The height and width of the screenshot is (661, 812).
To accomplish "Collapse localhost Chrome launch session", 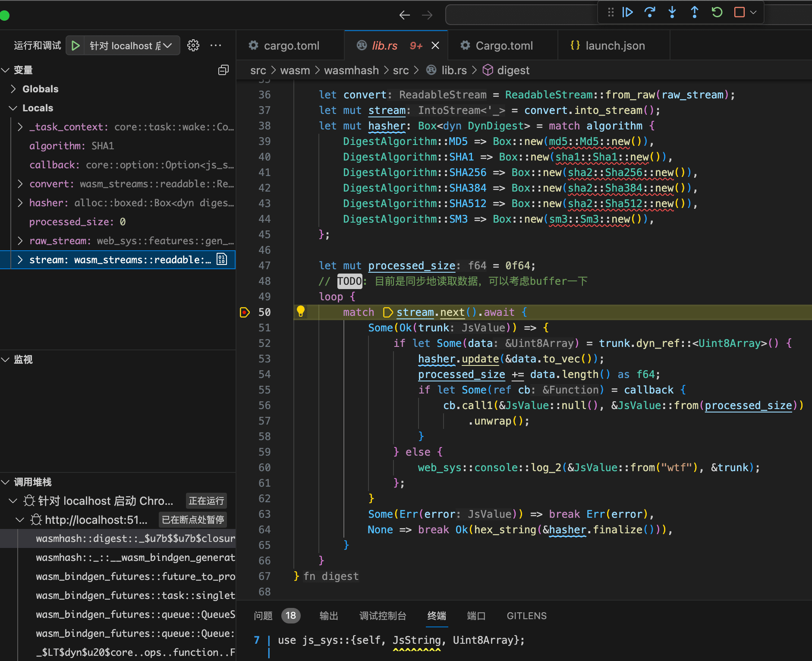I will (13, 501).
